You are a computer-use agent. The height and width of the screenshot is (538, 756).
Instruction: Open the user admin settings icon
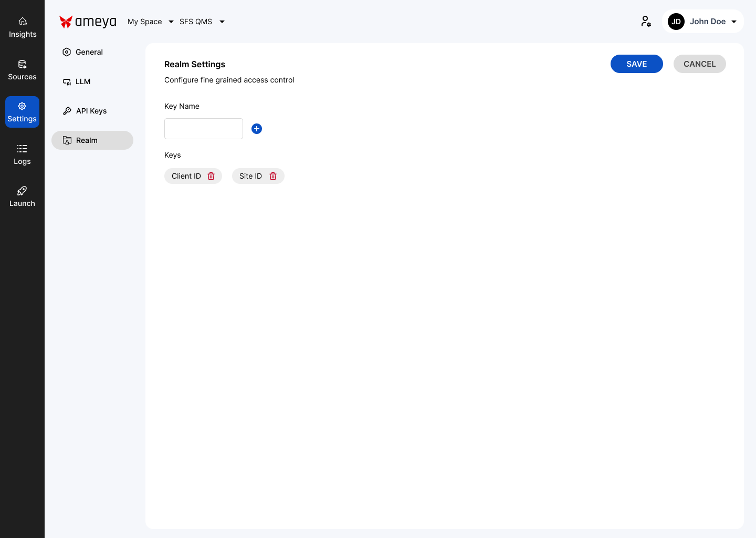pos(646,22)
